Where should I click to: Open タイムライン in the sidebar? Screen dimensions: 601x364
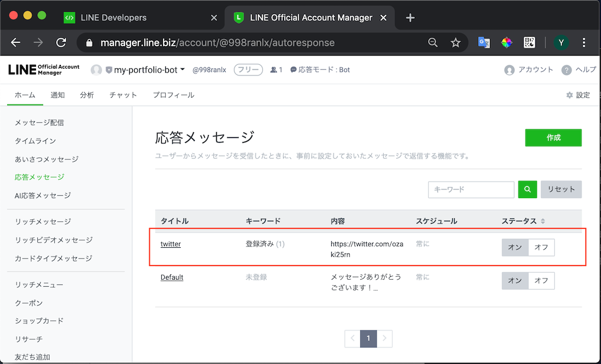point(35,141)
